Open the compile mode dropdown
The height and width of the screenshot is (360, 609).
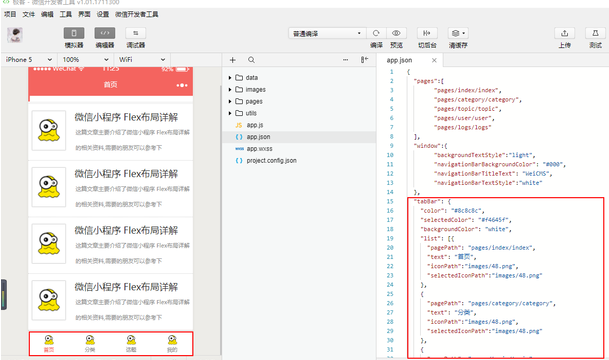click(x=327, y=33)
